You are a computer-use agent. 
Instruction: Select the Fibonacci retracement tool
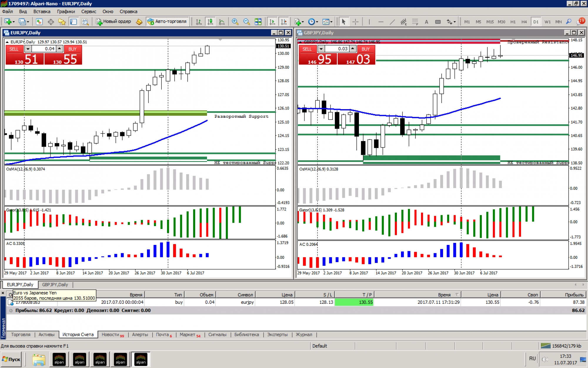[415, 21]
